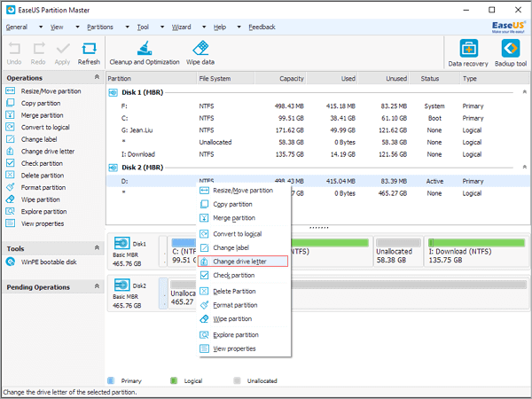
Task: Choose Check partition in context menu
Action: pyautogui.click(x=243, y=275)
